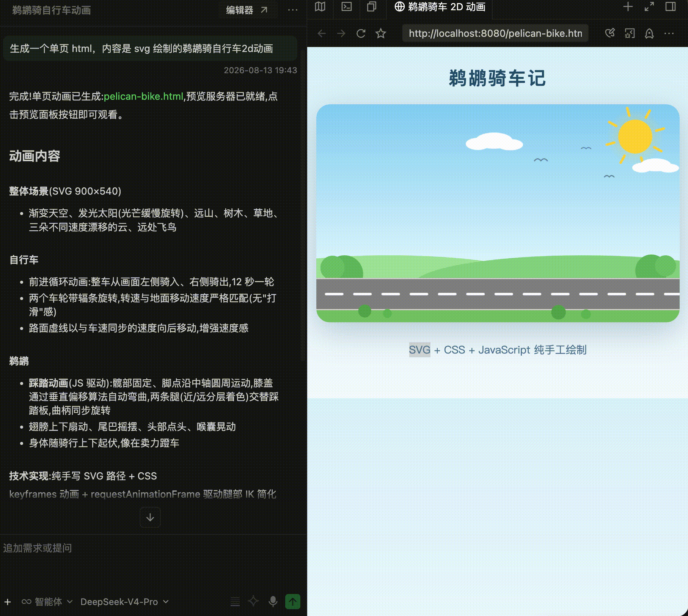Click the chat title 鹈鹕骑自行车动画

[52, 10]
